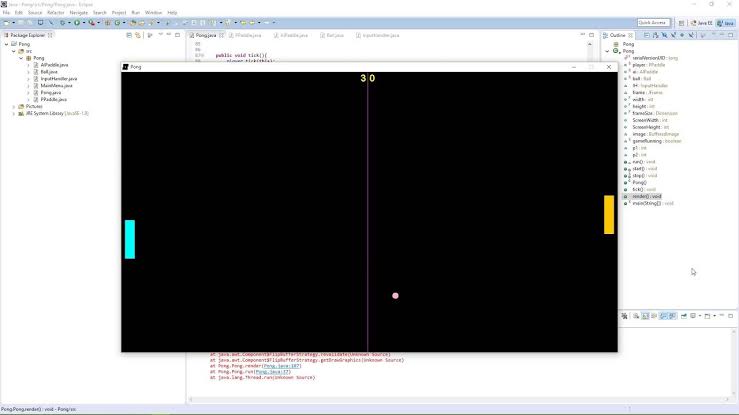Open the Refactor menu
Viewport: 739px width, 415px height.
click(x=56, y=13)
